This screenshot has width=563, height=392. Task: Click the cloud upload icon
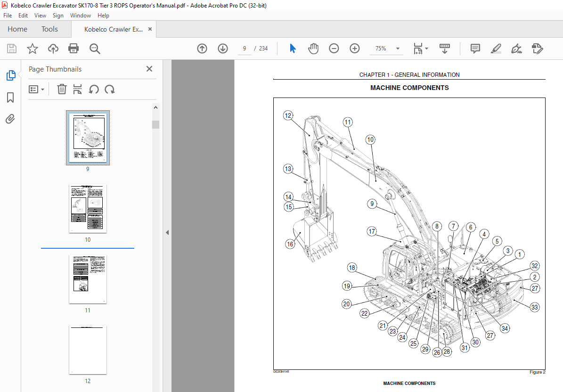[x=53, y=49]
